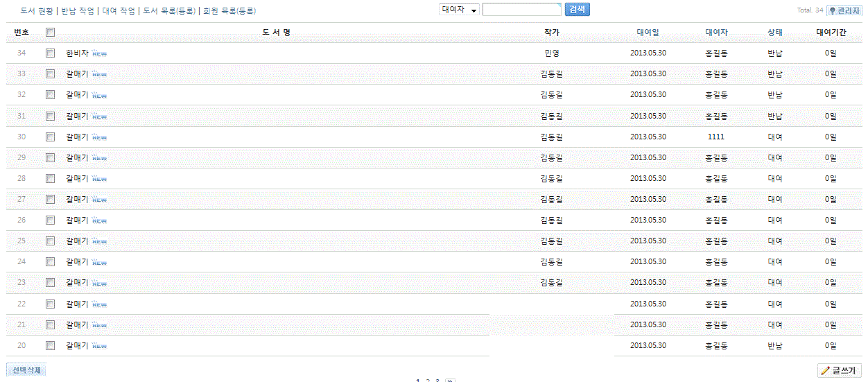This screenshot has height=382, width=868.
Task: Open the 도서 현황 menu
Action: (37, 11)
